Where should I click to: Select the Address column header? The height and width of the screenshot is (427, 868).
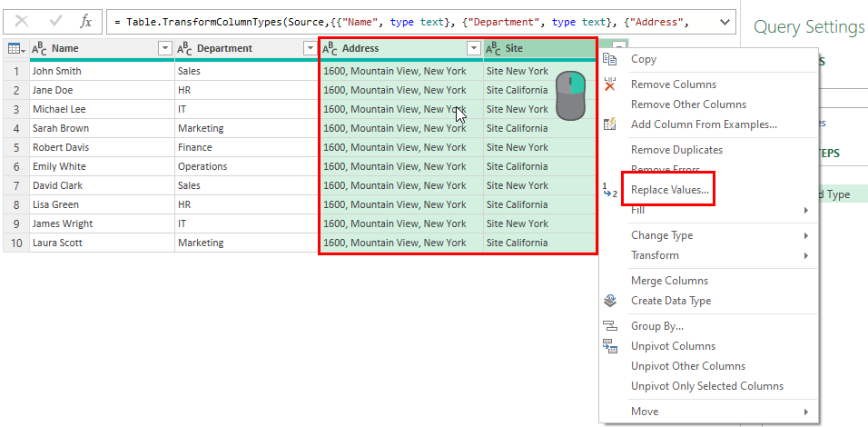point(401,49)
